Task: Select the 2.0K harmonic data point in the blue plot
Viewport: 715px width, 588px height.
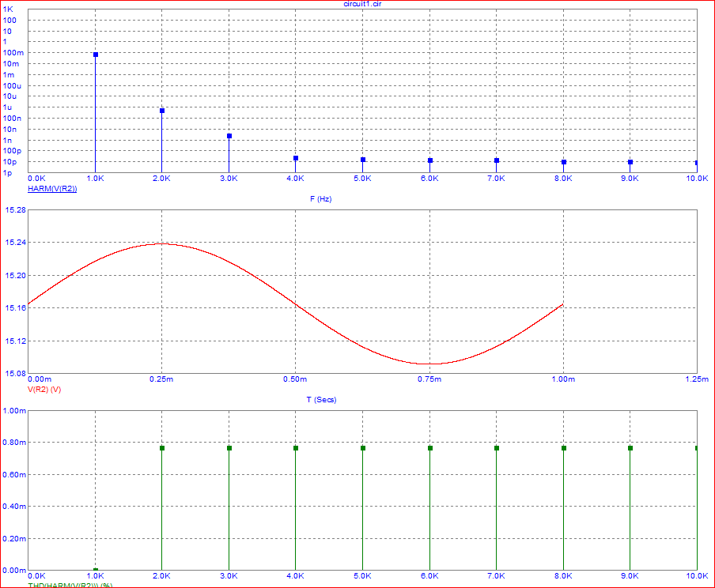Action: [162, 111]
